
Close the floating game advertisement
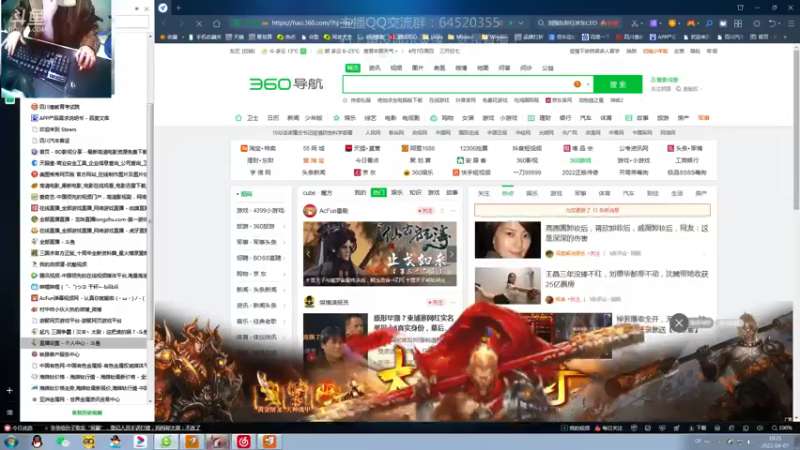(x=679, y=322)
